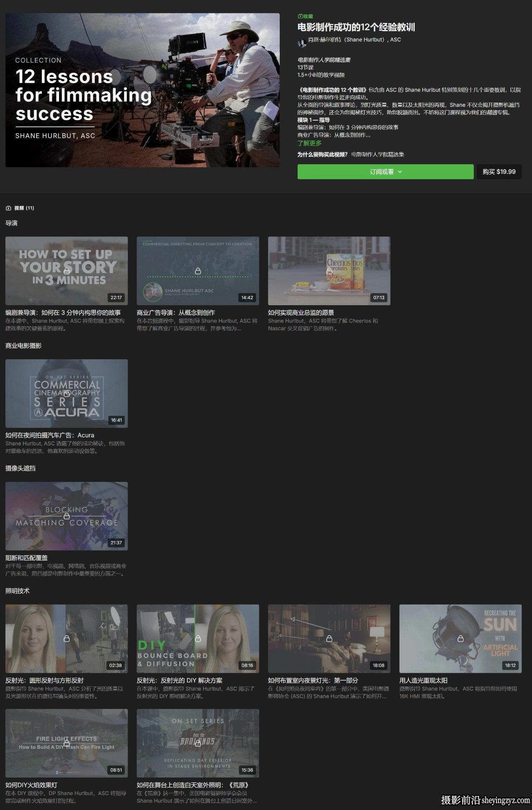The height and width of the screenshot is (810, 532).
Task: Expand description with 了解更多 link
Action: tap(309, 143)
